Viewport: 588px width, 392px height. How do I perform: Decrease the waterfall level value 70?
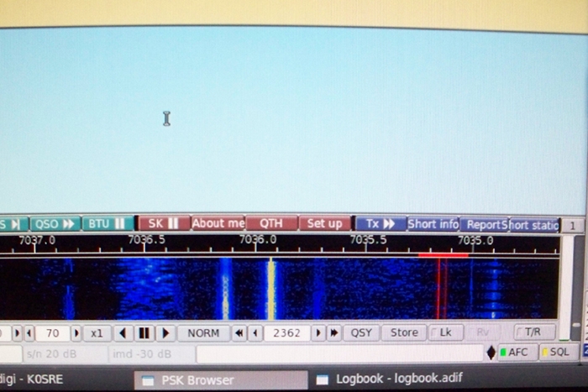click(29, 333)
